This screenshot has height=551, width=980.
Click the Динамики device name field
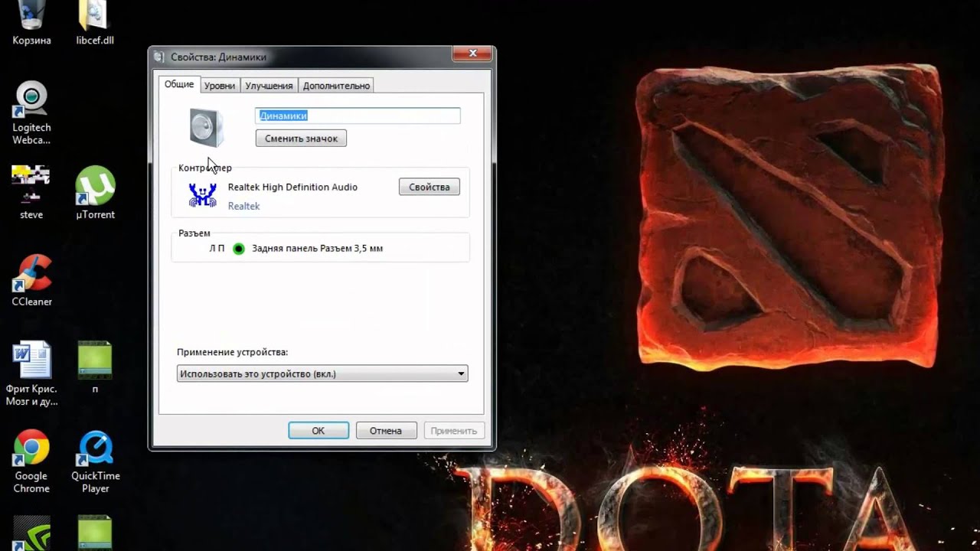[358, 116]
